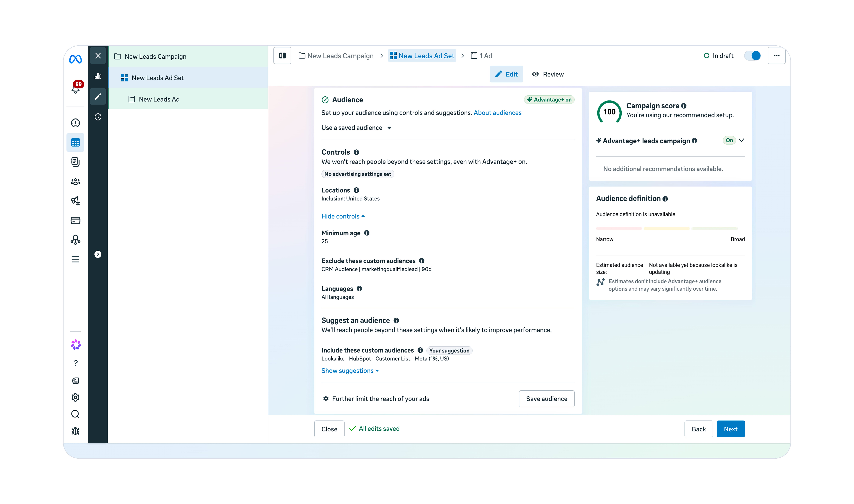The width and height of the screenshot is (854, 504).
Task: Click the Campaign score 100 gauge
Action: 609,112
